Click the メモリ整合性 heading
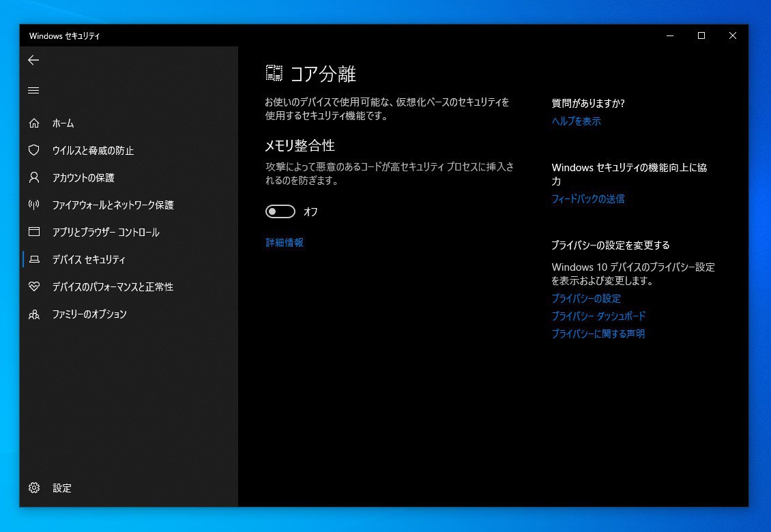Screen dimensions: 771x532 point(300,145)
